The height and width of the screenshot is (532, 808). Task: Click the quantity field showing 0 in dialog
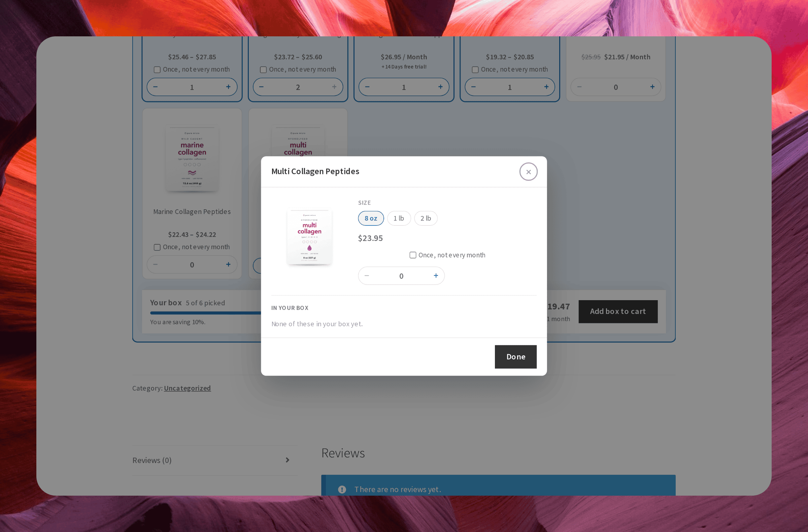pos(401,276)
